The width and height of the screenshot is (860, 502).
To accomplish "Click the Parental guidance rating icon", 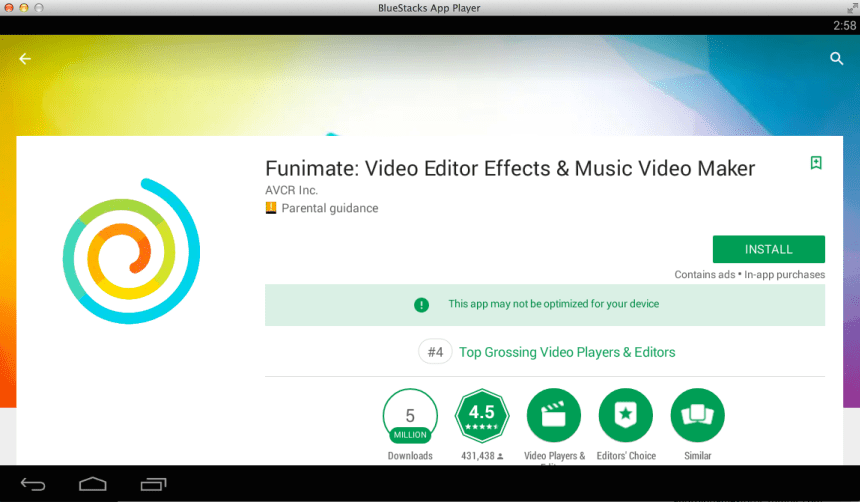I will (270, 208).
